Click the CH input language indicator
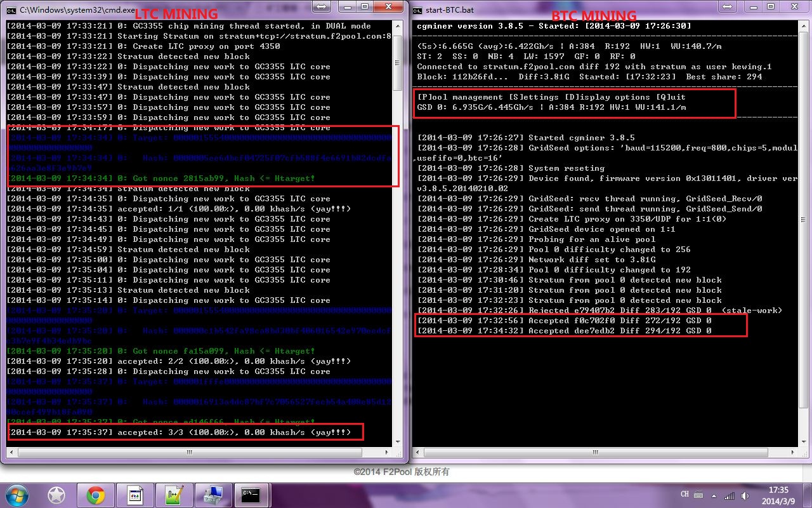This screenshot has height=508, width=812. point(684,494)
